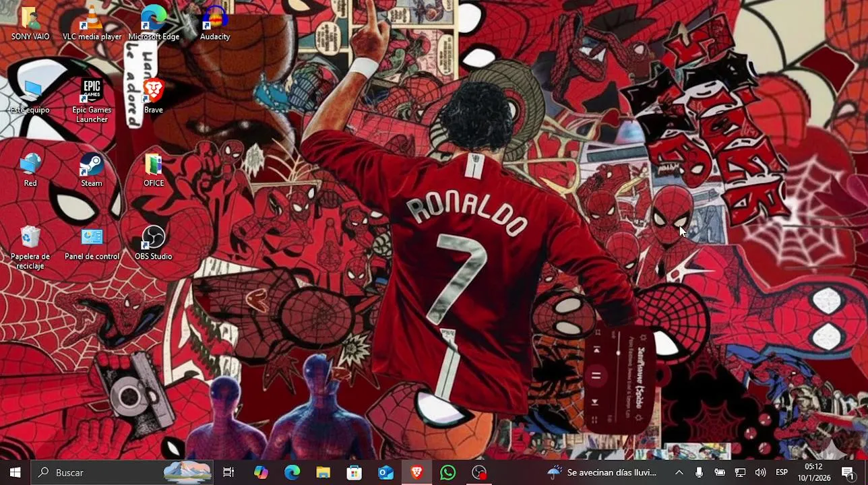Screen dimensions: 868x485
Task: Launch VLC media player from desktop
Action: point(92,24)
